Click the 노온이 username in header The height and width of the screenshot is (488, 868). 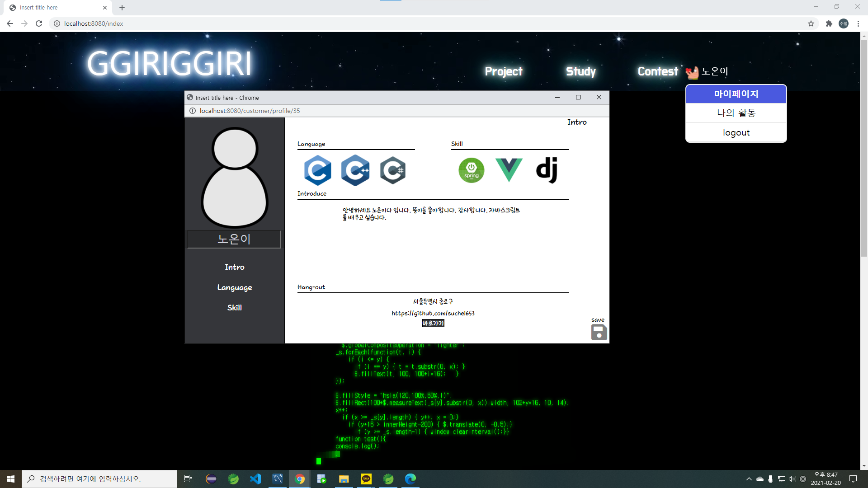coord(715,71)
